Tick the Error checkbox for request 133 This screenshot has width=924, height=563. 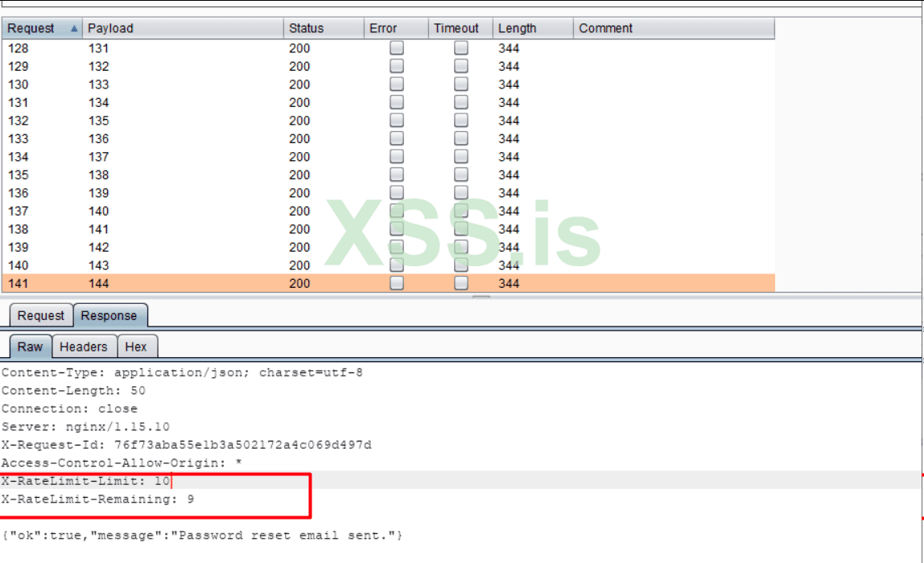coord(397,138)
